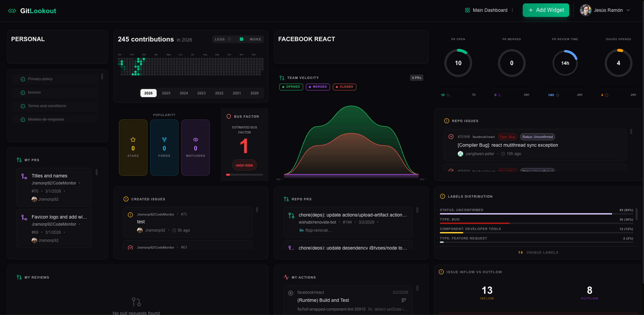The height and width of the screenshot is (315, 644).
Task: Click the Team Velocity pull-request icon
Action: click(282, 78)
